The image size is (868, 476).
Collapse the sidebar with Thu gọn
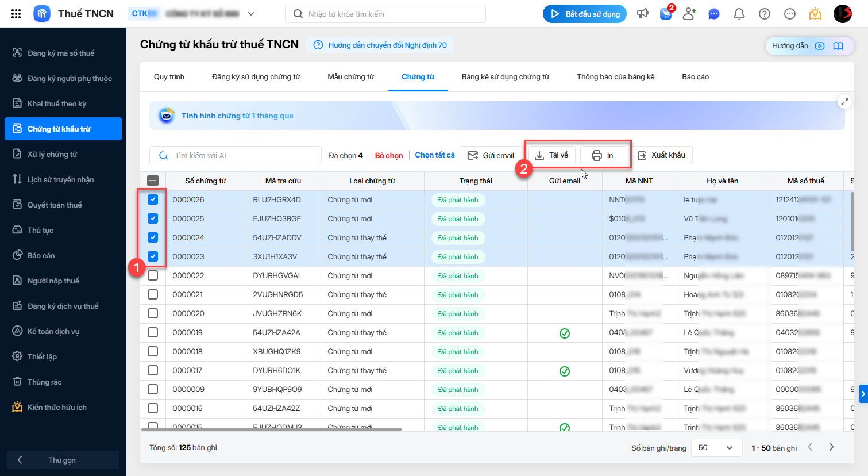click(x=63, y=460)
